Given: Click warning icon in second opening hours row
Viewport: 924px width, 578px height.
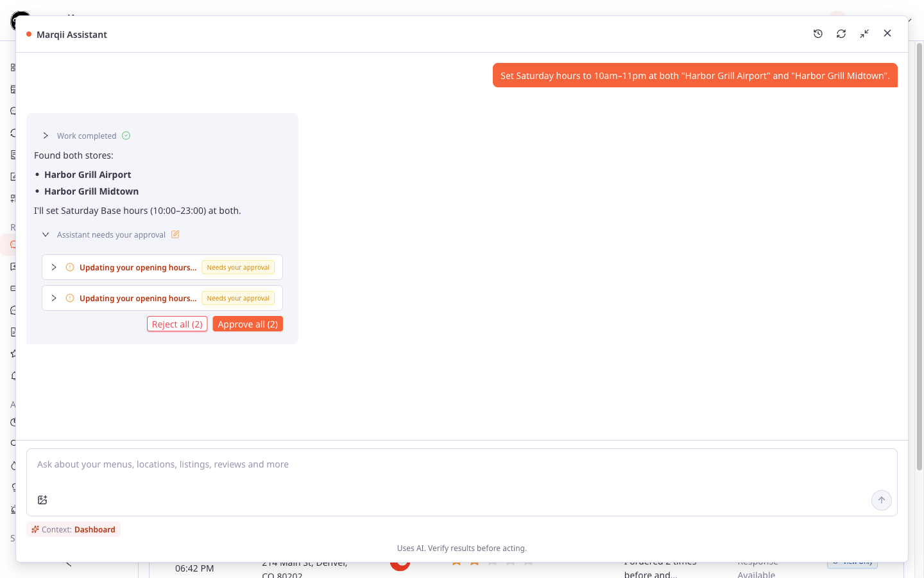Looking at the screenshot, I should pos(70,298).
